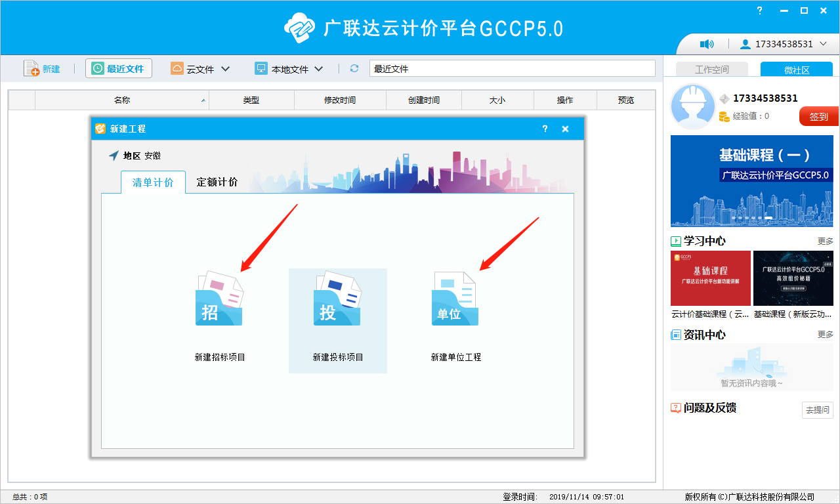Click the 操作 column header
Screen dimensions: 840x504
[x=565, y=100]
